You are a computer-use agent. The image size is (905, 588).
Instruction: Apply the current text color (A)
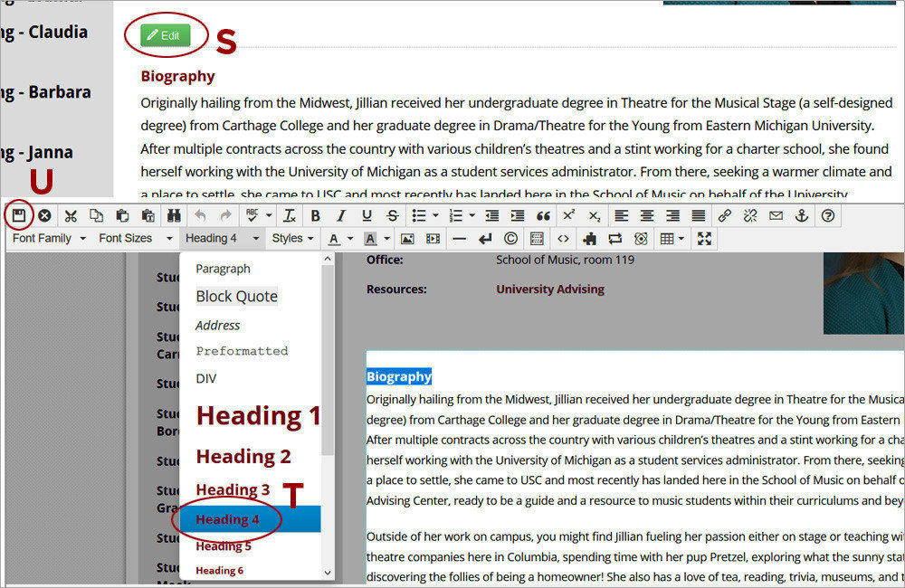334,239
